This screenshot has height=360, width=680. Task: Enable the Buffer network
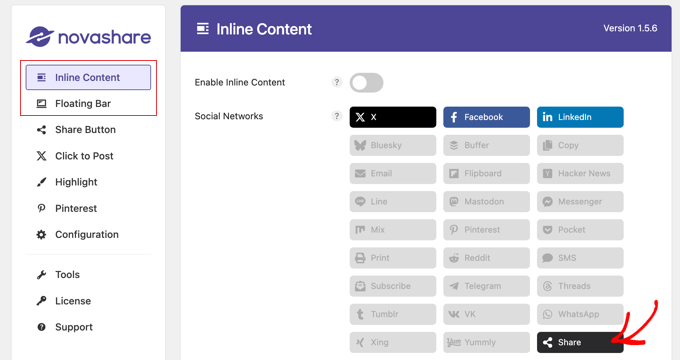pos(487,145)
